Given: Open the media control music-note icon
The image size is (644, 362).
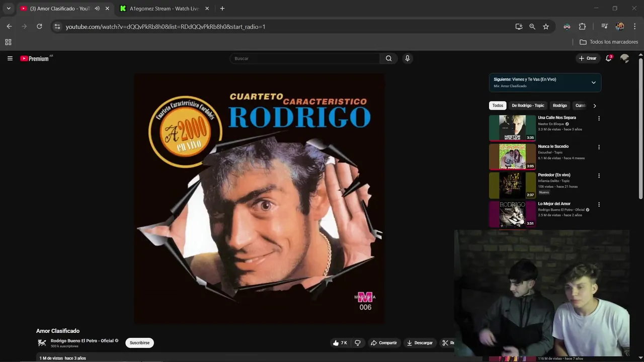Looking at the screenshot, I should point(605,27).
